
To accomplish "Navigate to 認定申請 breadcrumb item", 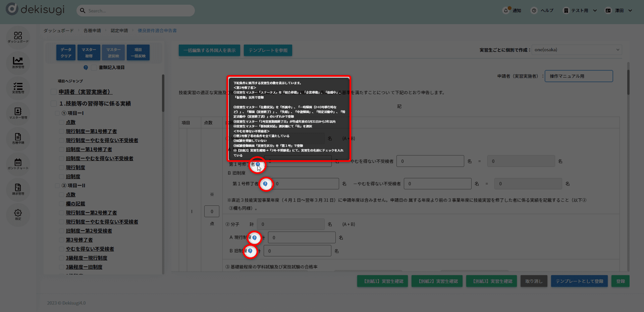I will click(x=119, y=30).
